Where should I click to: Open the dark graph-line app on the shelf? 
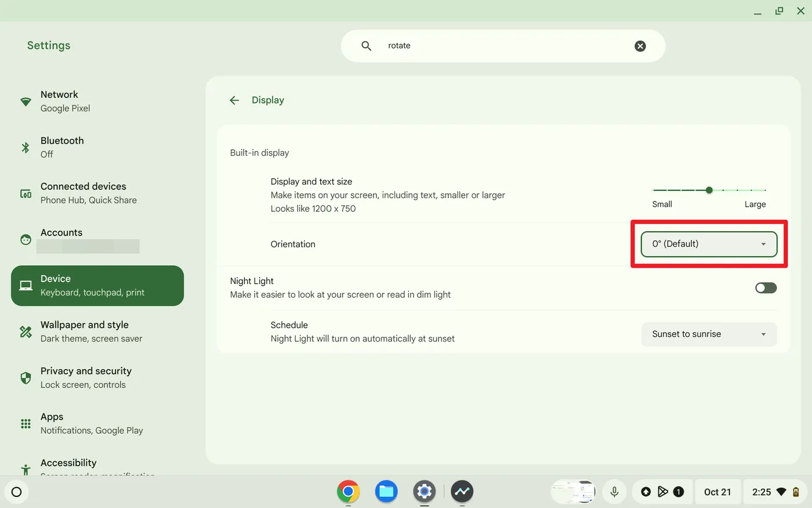462,492
